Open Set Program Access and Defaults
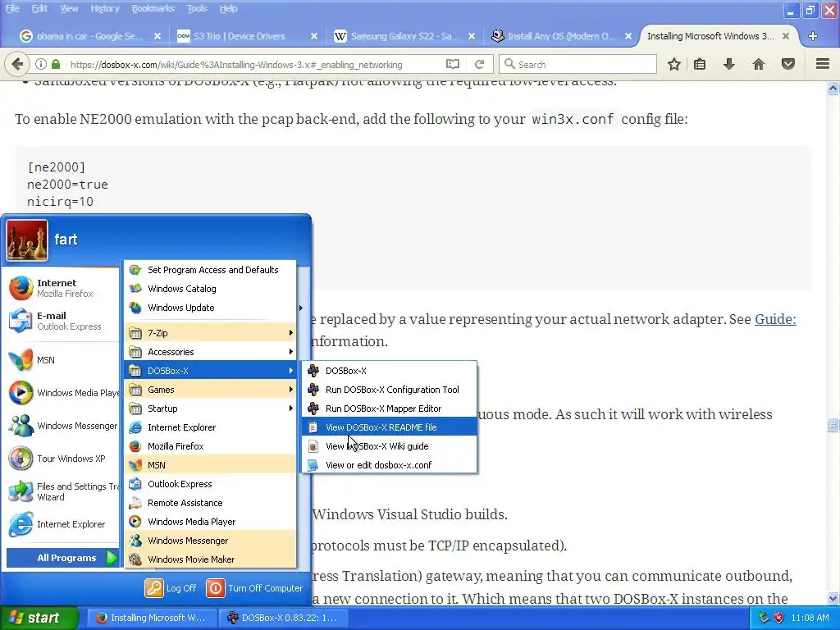This screenshot has height=630, width=840. (x=211, y=270)
